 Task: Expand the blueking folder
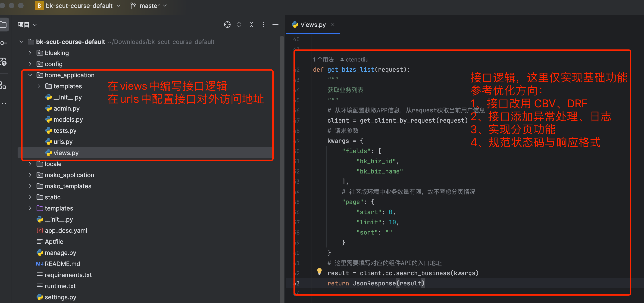click(x=30, y=53)
